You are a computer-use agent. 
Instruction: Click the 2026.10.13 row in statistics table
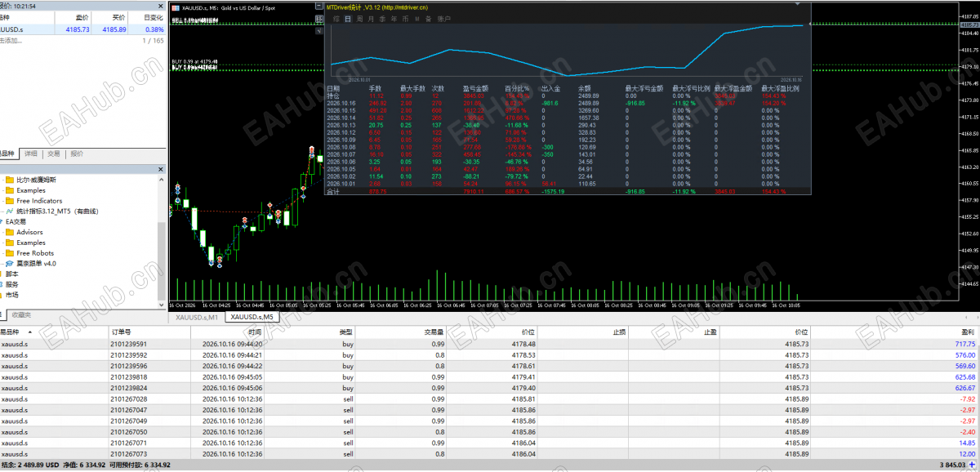point(568,125)
